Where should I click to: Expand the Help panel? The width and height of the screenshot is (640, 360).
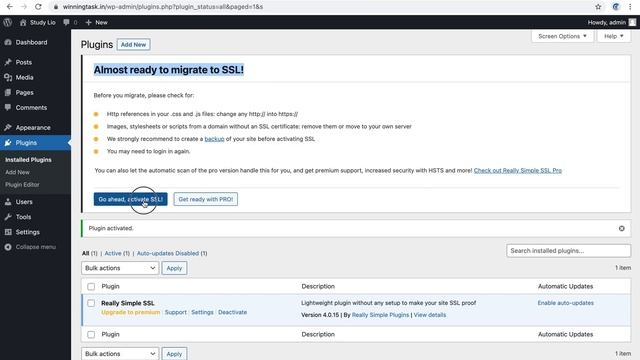[x=613, y=36]
